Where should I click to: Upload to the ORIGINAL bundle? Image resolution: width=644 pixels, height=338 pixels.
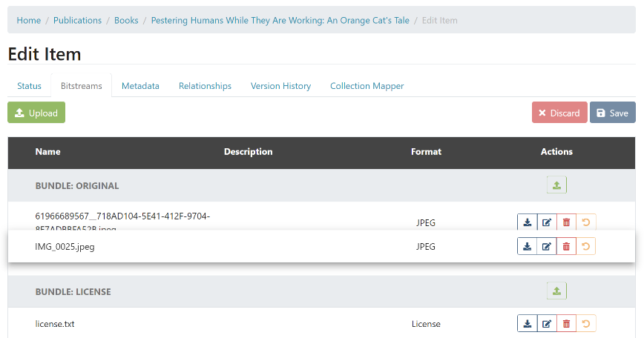pyautogui.click(x=556, y=185)
